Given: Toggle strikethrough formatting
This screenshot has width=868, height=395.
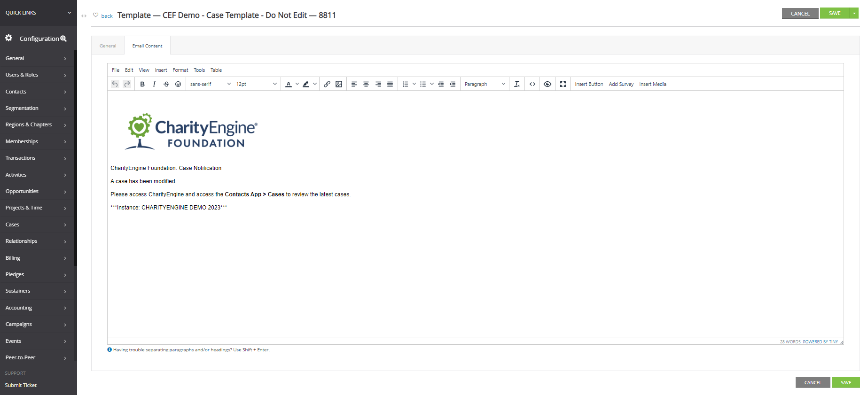Looking at the screenshot, I should point(166,84).
